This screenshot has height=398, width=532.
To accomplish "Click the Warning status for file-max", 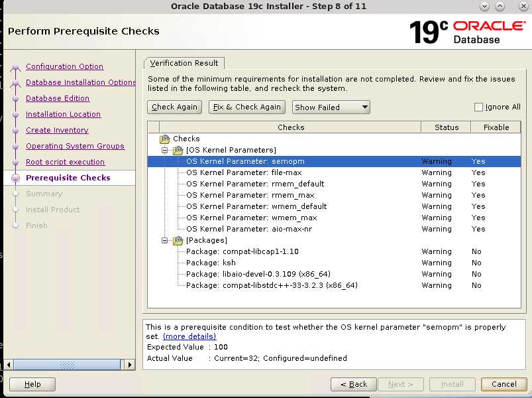I will coord(437,172).
